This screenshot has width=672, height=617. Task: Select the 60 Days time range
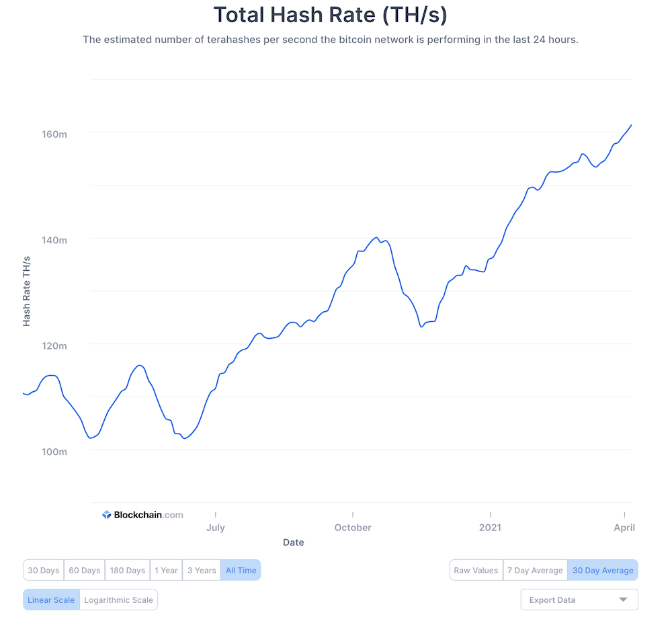[84, 569]
